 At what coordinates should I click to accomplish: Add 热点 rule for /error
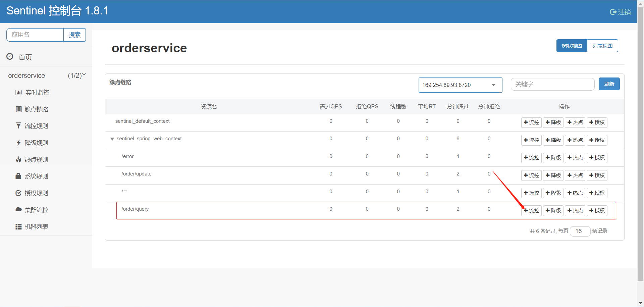[575, 158]
